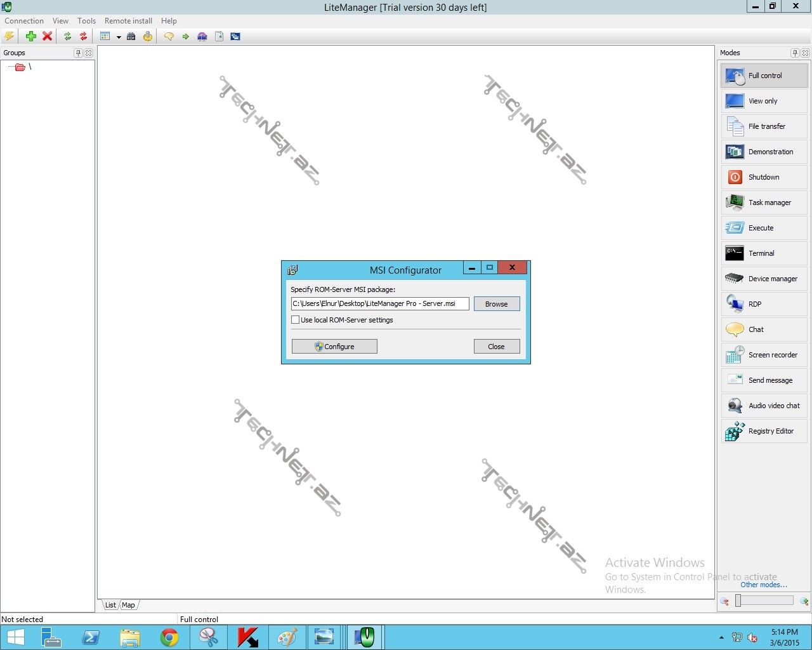
Task: Click the binoculars search icon in toolbar
Action: coord(131,36)
